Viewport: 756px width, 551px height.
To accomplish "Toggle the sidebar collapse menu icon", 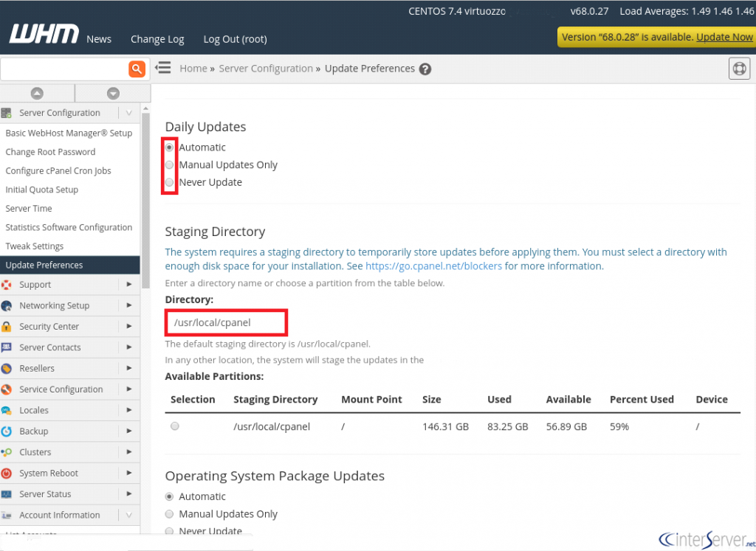I will (x=163, y=67).
